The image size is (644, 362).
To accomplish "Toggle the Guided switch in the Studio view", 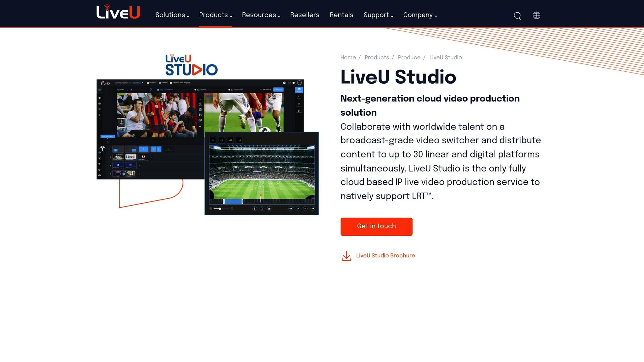I will pyautogui.click(x=119, y=90).
